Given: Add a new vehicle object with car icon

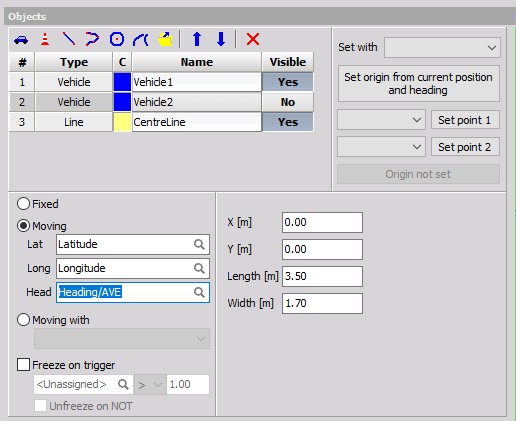Looking at the screenshot, I should tap(21, 40).
